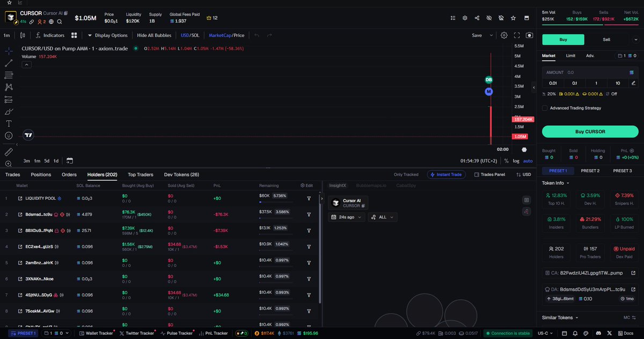Select the 0.1 quick amount
This screenshot has height=339, width=644.
tap(574, 83)
